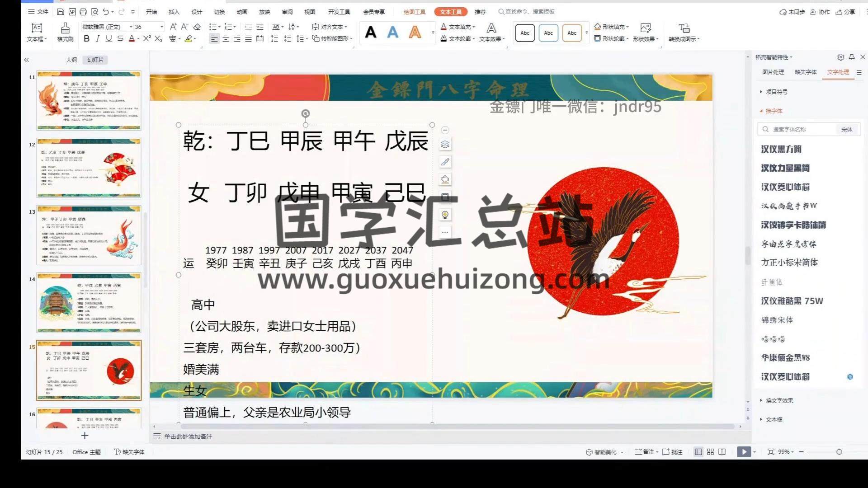Click the layers icon beside text box

point(445,145)
